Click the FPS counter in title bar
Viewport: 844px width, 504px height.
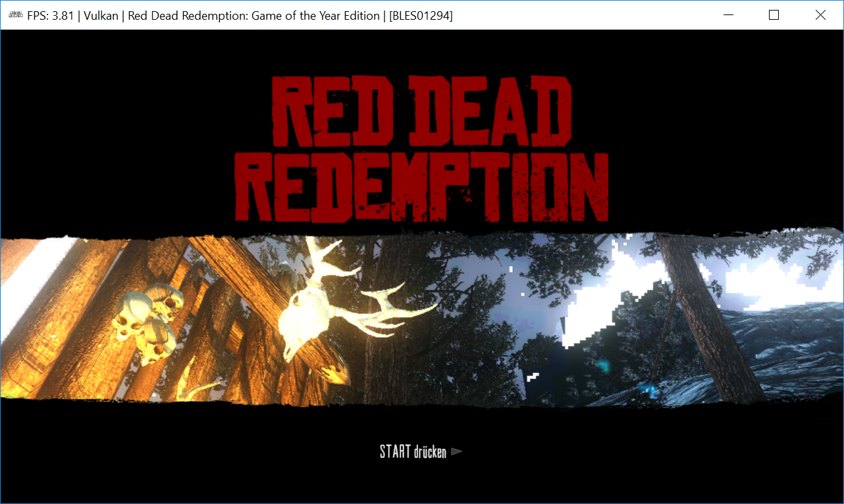50,16
